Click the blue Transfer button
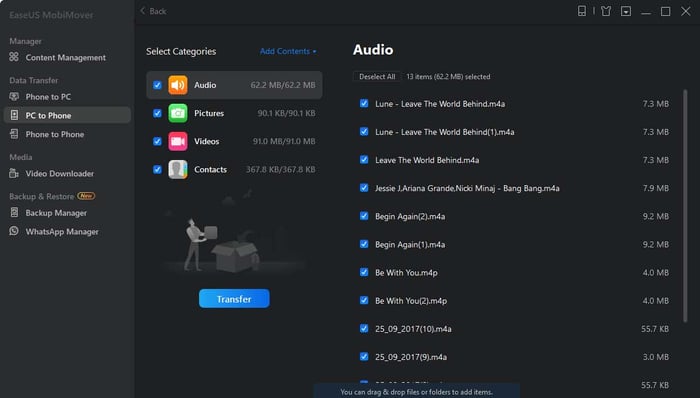The height and width of the screenshot is (398, 700). click(234, 298)
